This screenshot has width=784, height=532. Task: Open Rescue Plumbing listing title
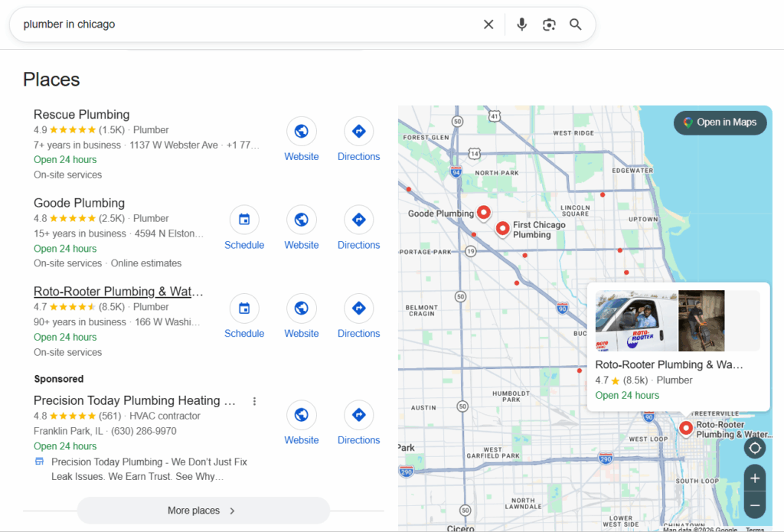(81, 115)
